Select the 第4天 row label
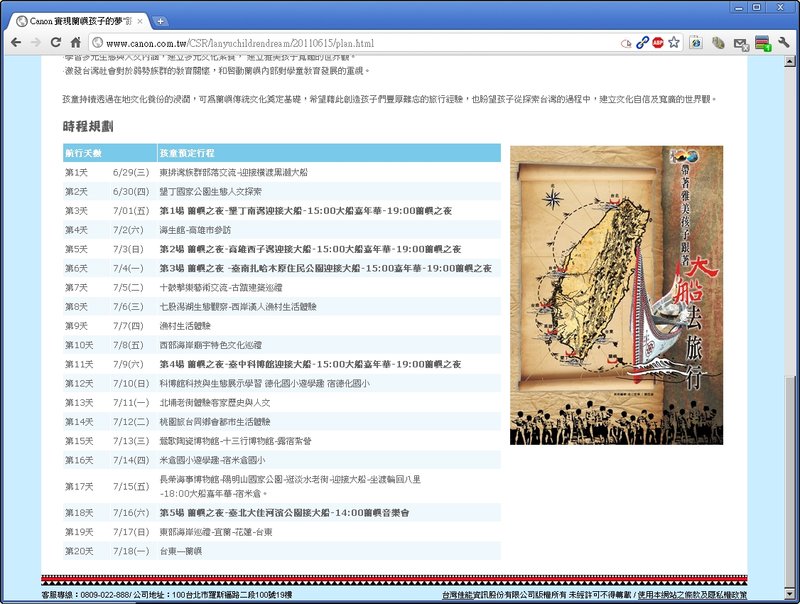Viewport: 800px width, 604px height. coord(76,230)
